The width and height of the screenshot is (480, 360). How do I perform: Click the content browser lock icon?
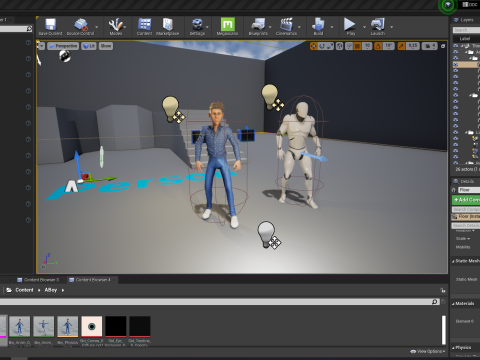(443, 290)
